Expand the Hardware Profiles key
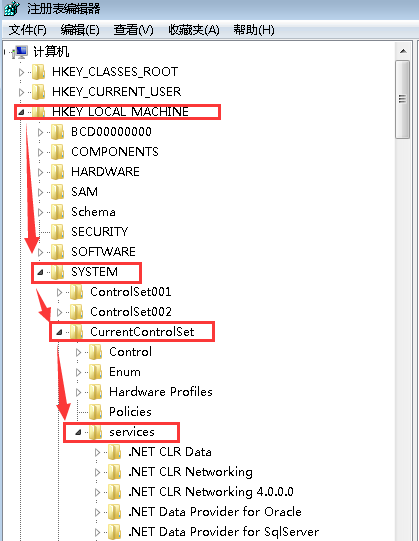 tap(78, 392)
